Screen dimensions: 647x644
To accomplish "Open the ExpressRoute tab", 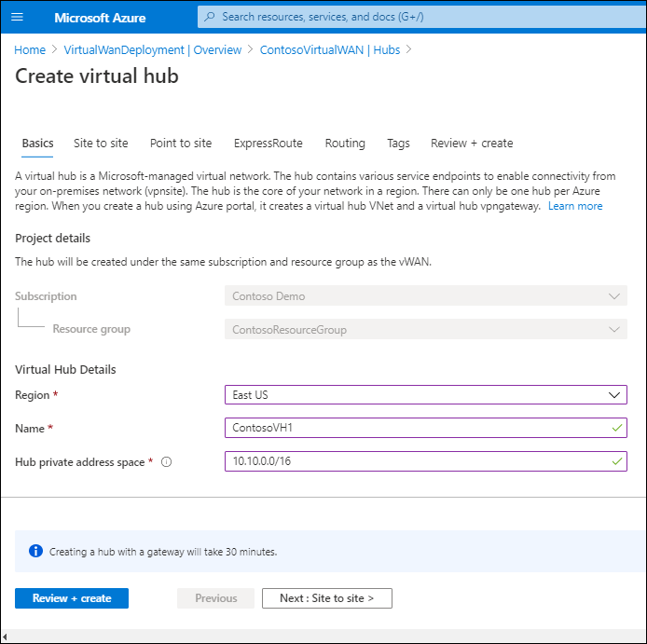I will (x=268, y=144).
